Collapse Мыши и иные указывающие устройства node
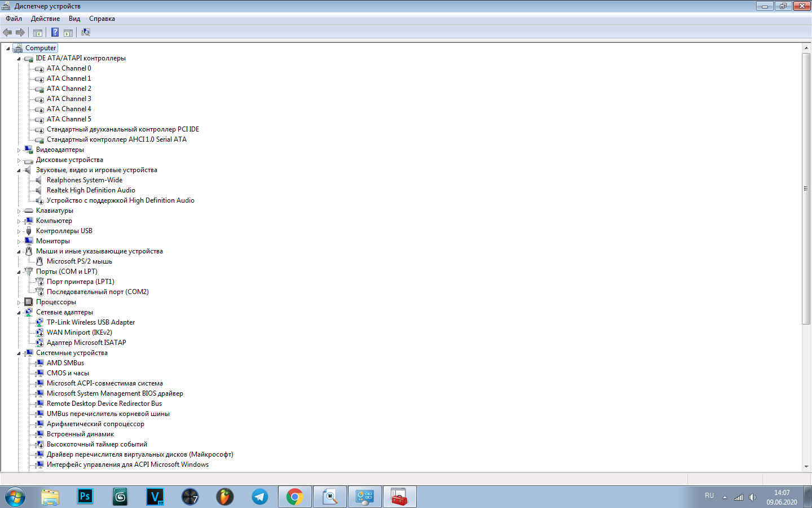Screen dimensions: 812x508 (x=19, y=252)
